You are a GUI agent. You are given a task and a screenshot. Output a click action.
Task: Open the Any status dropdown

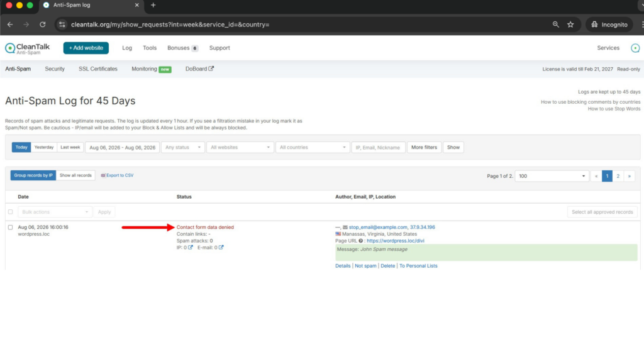point(183,147)
